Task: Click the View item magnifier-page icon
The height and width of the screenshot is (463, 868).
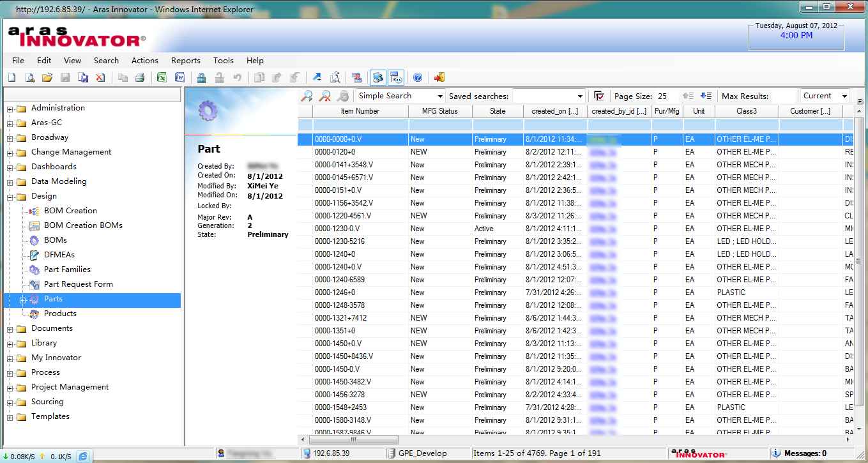Action: [x=29, y=78]
